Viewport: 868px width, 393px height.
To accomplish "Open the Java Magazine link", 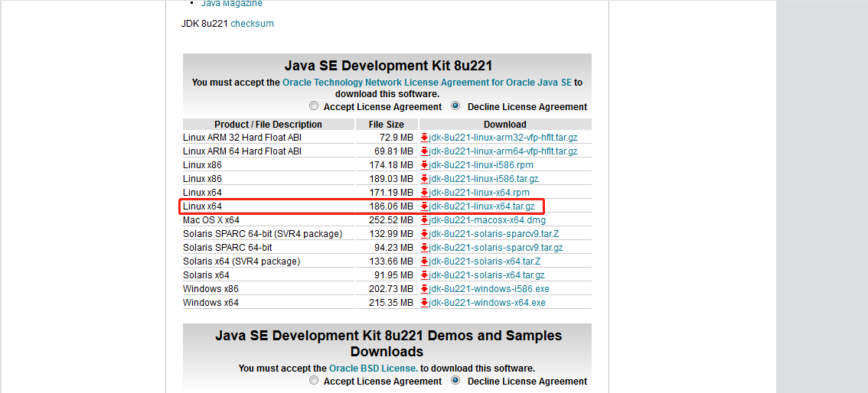I will click(x=231, y=3).
